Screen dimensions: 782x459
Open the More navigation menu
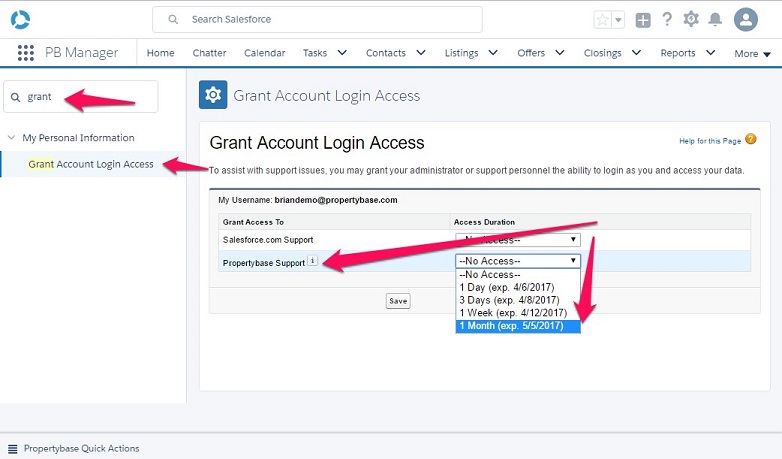[752, 53]
